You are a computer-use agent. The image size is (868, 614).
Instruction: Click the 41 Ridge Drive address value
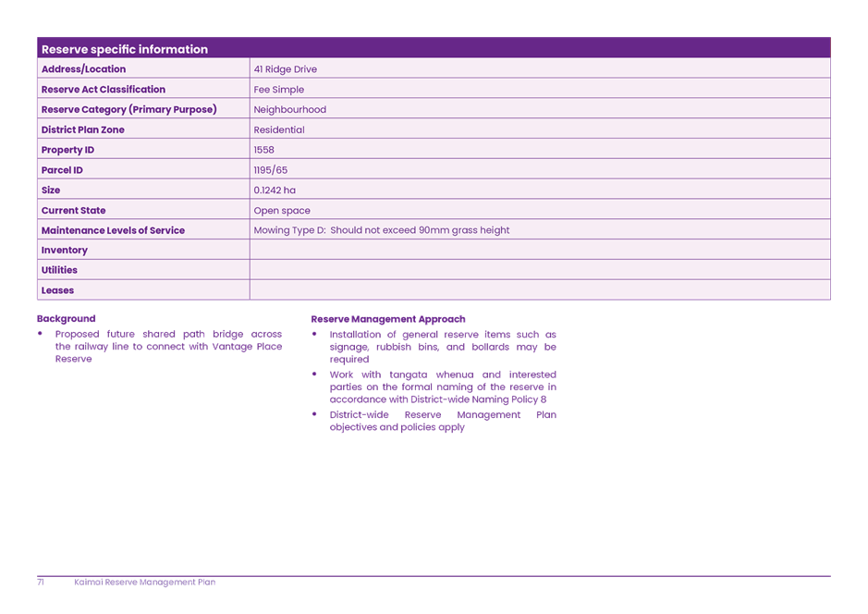[287, 68]
